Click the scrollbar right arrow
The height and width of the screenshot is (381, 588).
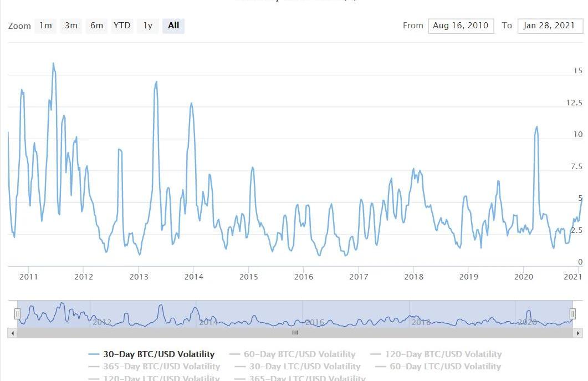click(578, 333)
